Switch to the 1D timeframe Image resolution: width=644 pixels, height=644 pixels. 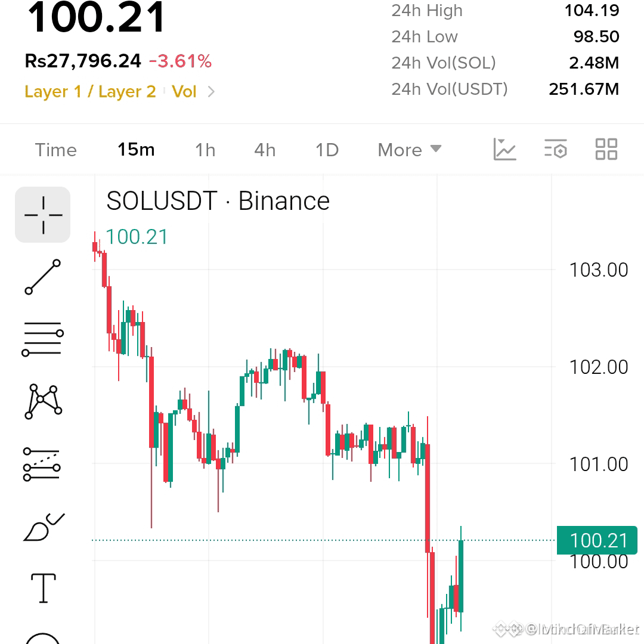click(327, 150)
